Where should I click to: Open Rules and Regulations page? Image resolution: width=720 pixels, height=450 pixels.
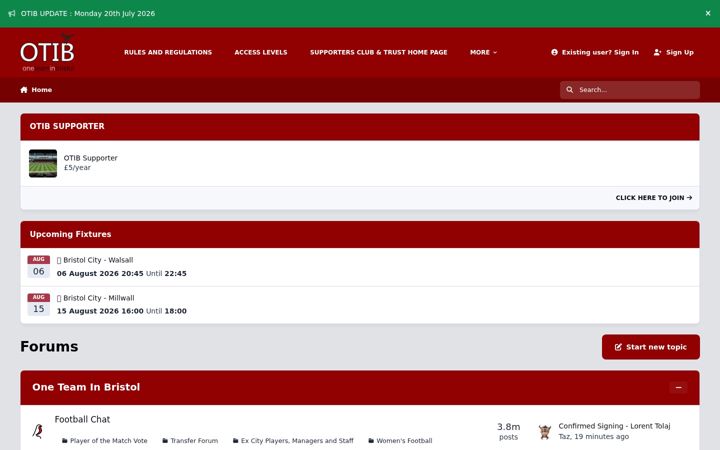click(x=168, y=52)
